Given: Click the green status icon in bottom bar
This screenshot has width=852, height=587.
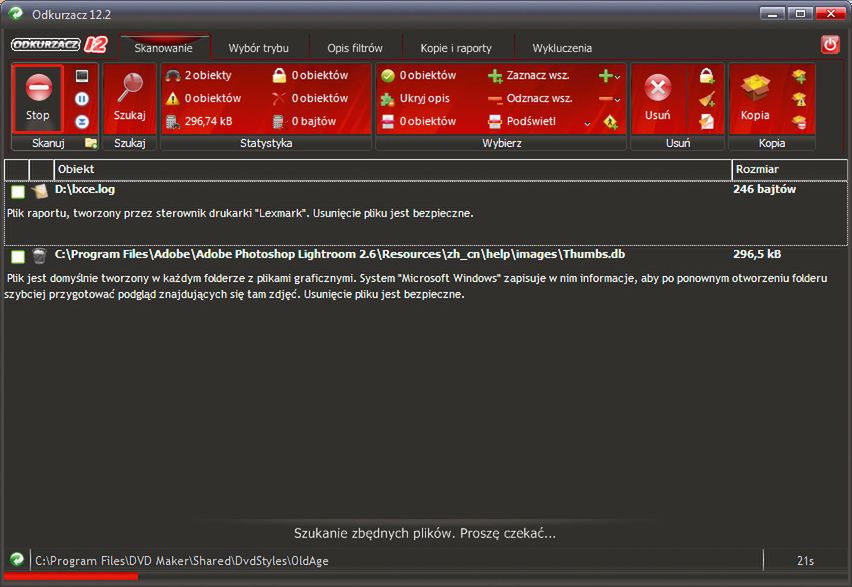Looking at the screenshot, I should point(17,559).
